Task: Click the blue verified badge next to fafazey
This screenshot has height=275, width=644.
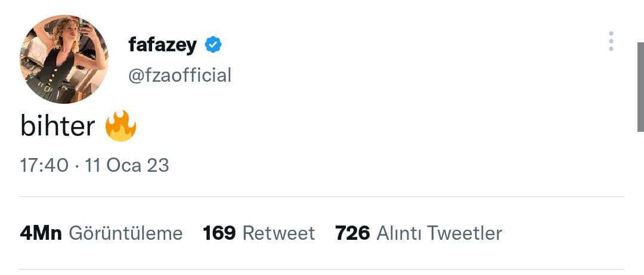Action: pos(213,44)
